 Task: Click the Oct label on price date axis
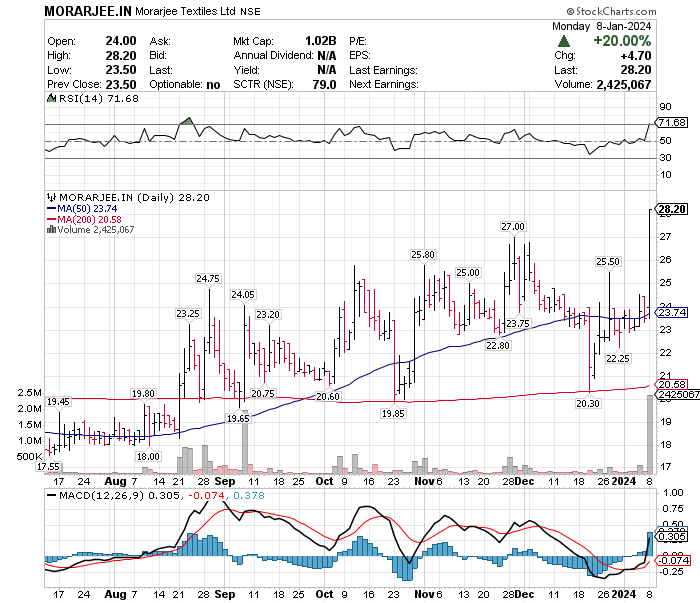point(325,481)
